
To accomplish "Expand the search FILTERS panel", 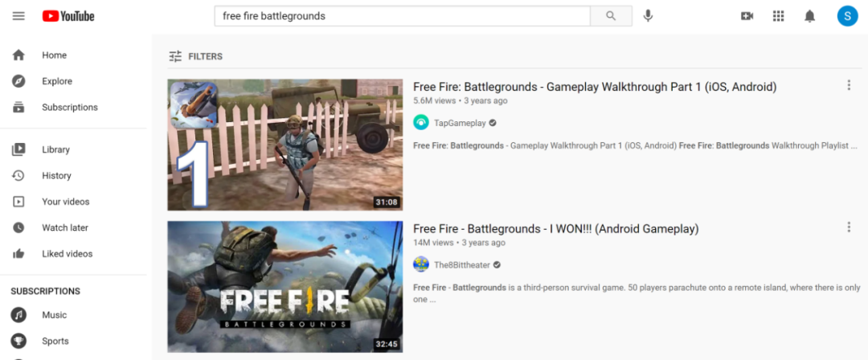I will click(x=195, y=56).
